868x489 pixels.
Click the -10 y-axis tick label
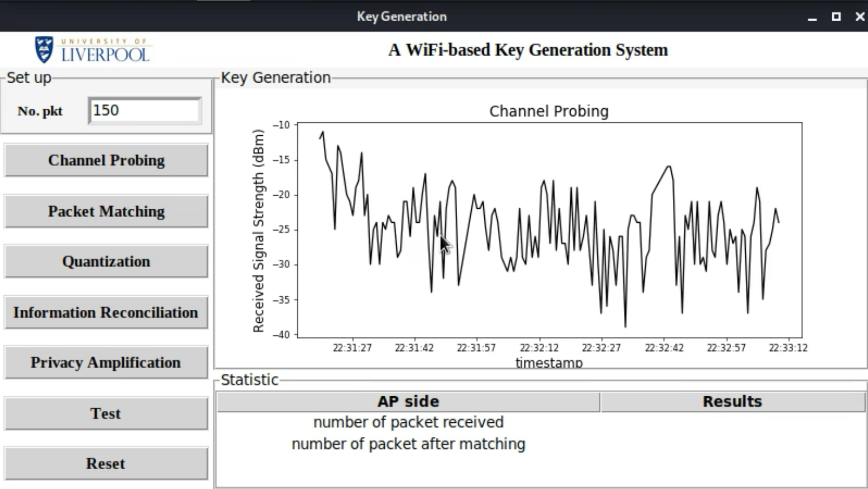click(281, 125)
